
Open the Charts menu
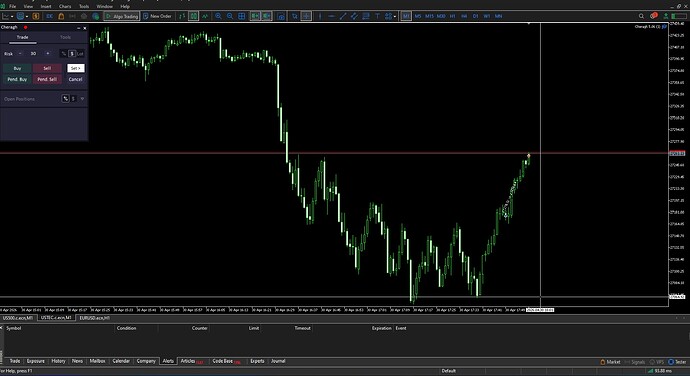point(65,6)
